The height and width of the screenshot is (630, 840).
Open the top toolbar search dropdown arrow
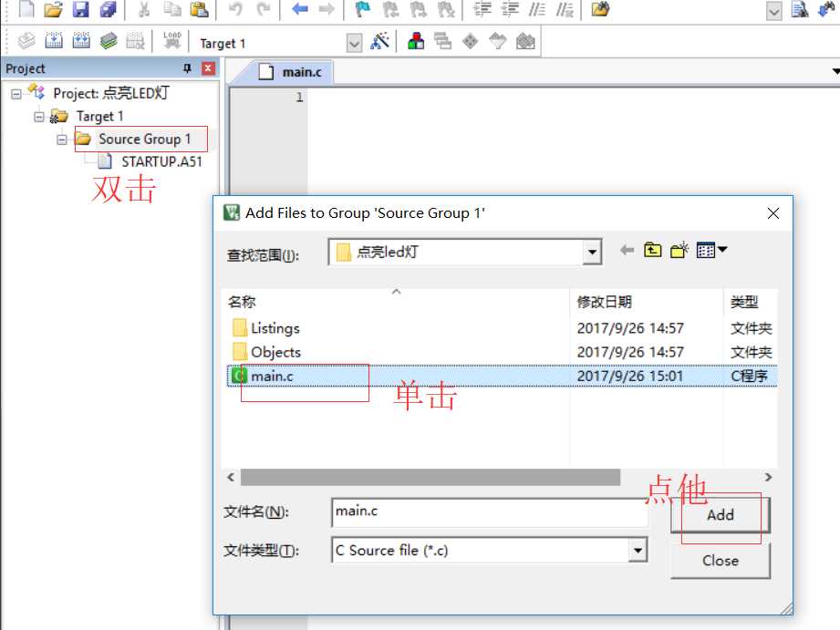tap(774, 11)
